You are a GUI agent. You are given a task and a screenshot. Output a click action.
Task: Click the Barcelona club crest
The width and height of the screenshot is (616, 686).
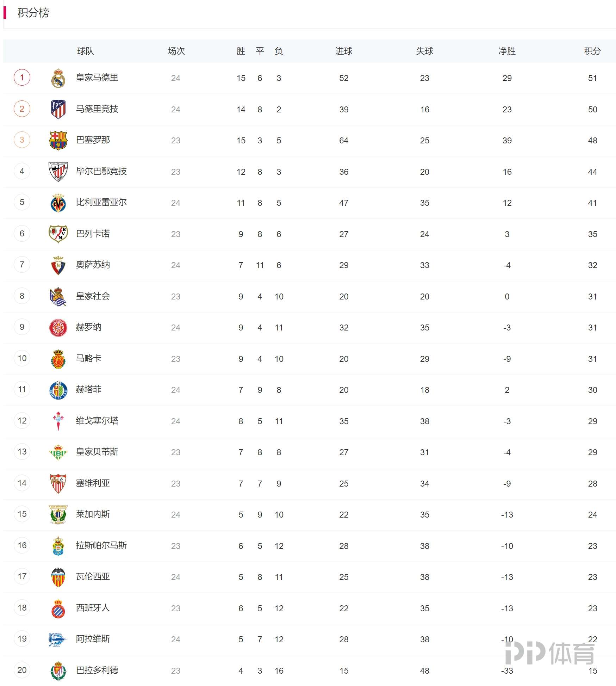tap(58, 140)
